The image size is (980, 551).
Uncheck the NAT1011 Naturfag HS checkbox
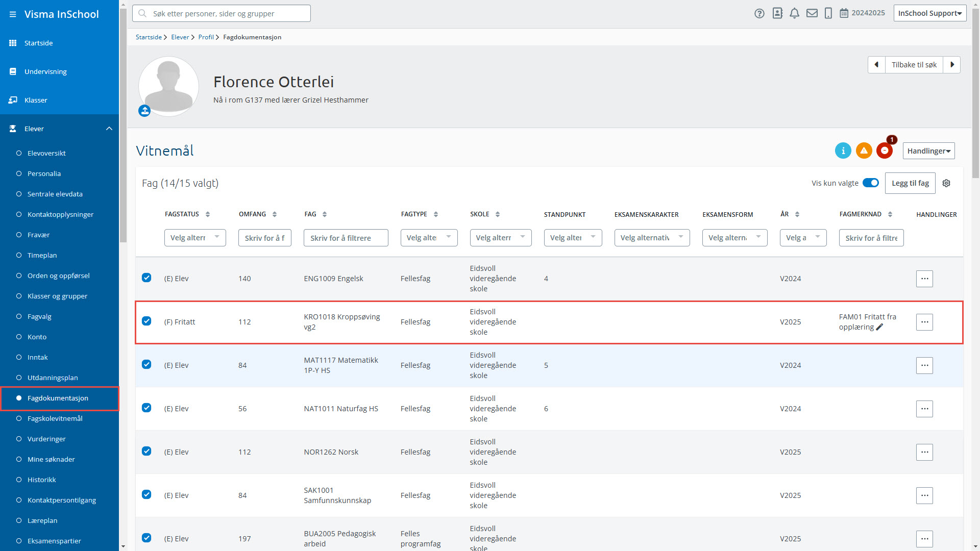[146, 408]
